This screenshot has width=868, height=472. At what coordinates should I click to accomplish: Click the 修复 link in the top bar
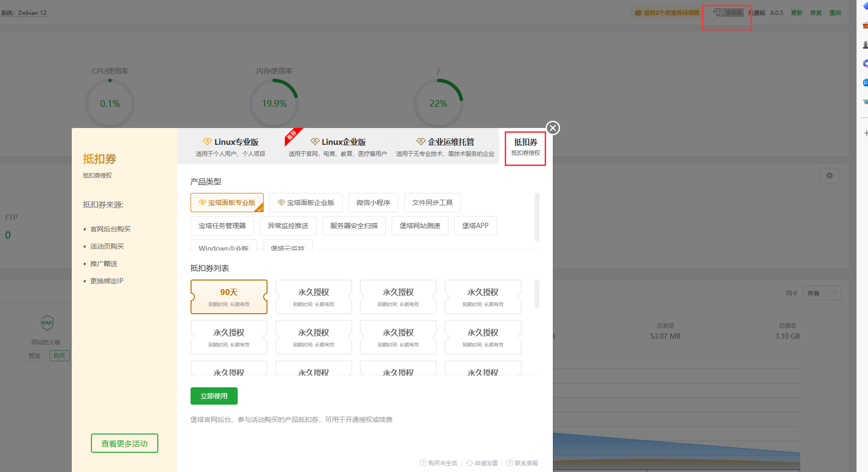[x=816, y=13]
